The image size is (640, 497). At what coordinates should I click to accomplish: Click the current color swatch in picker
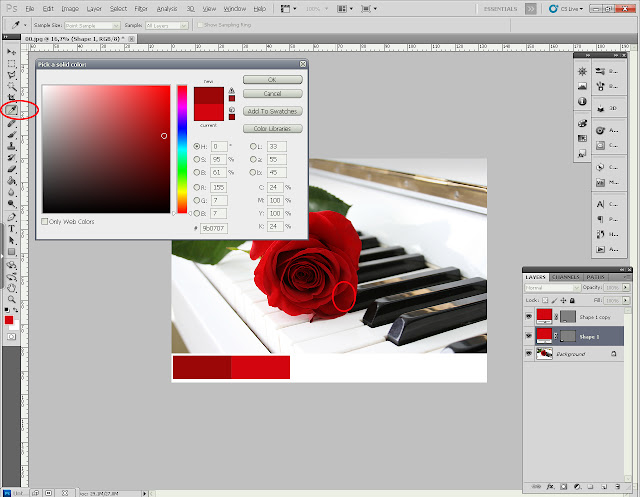point(209,112)
